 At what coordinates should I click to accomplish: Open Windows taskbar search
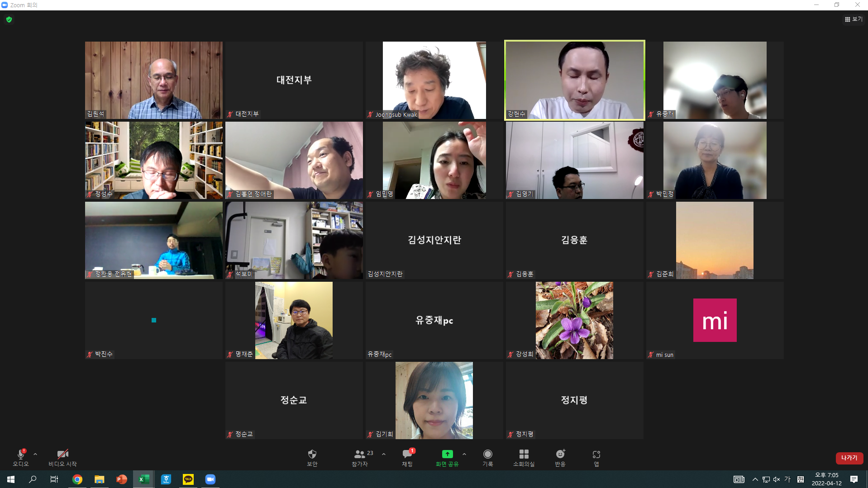(33, 479)
